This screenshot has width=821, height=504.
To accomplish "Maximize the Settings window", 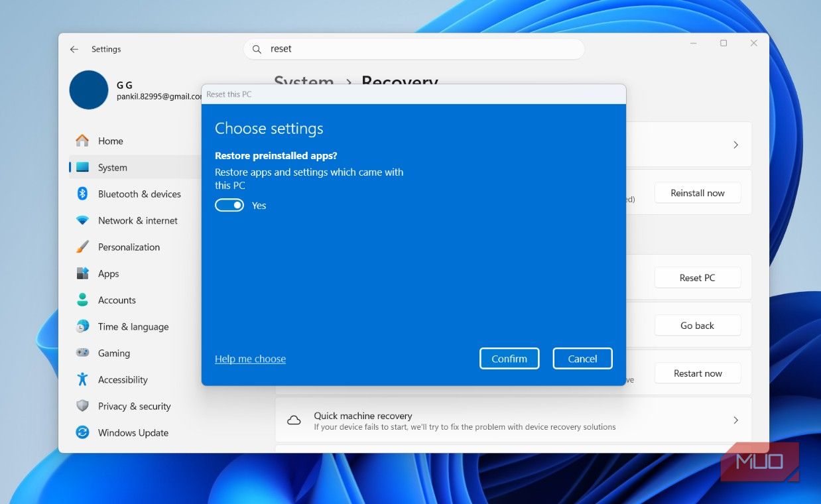I will pyautogui.click(x=724, y=43).
